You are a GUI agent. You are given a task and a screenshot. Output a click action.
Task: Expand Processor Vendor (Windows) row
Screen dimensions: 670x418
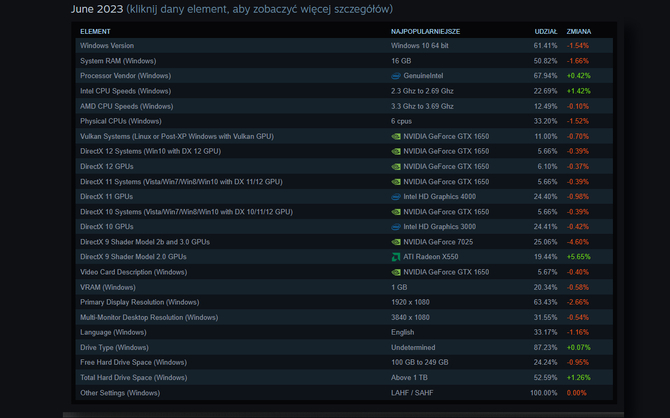click(x=344, y=76)
